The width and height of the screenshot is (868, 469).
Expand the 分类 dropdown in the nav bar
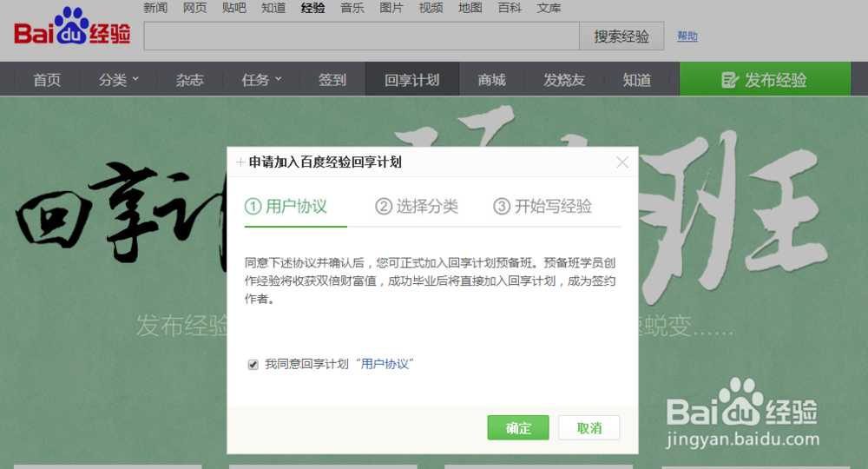[118, 80]
